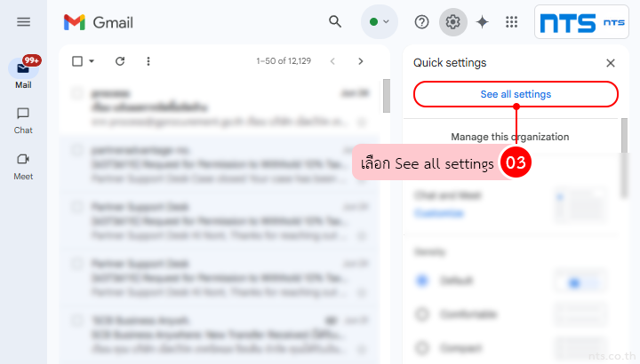Image resolution: width=640 pixels, height=364 pixels.
Task: Click the search magnifier icon
Action: [x=335, y=22]
